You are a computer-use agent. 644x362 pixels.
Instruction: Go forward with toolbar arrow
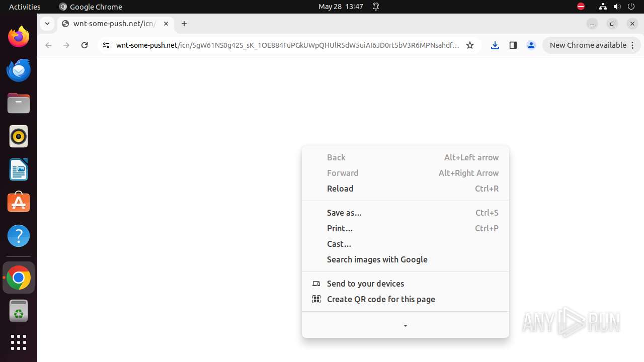click(x=66, y=45)
